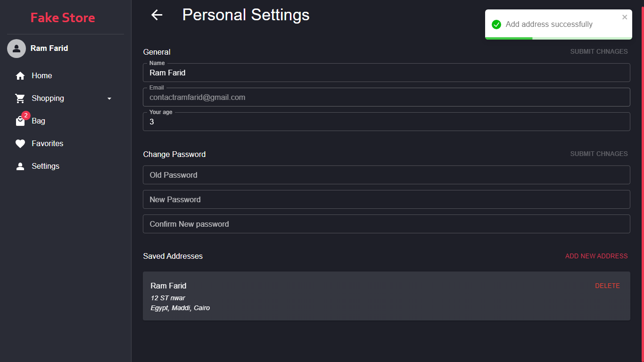Screen dimensions: 644x362
Task: Click the Settings person icon
Action: coord(20,166)
